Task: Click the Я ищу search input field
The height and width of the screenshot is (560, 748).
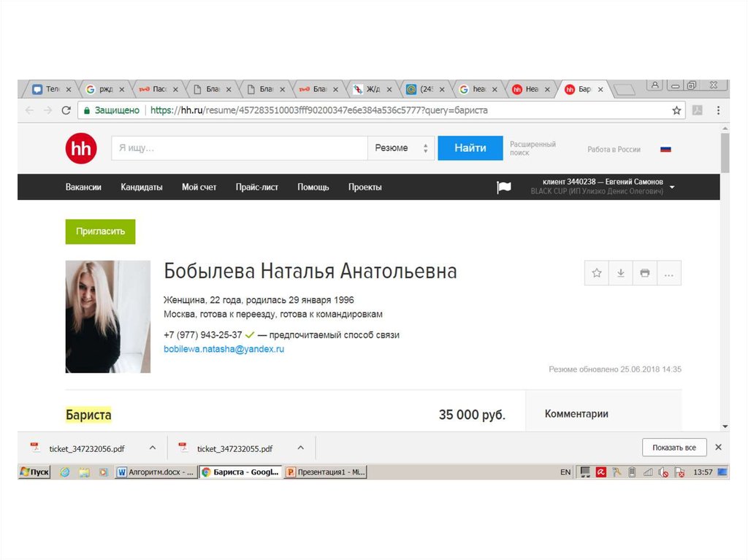Action: (x=239, y=148)
